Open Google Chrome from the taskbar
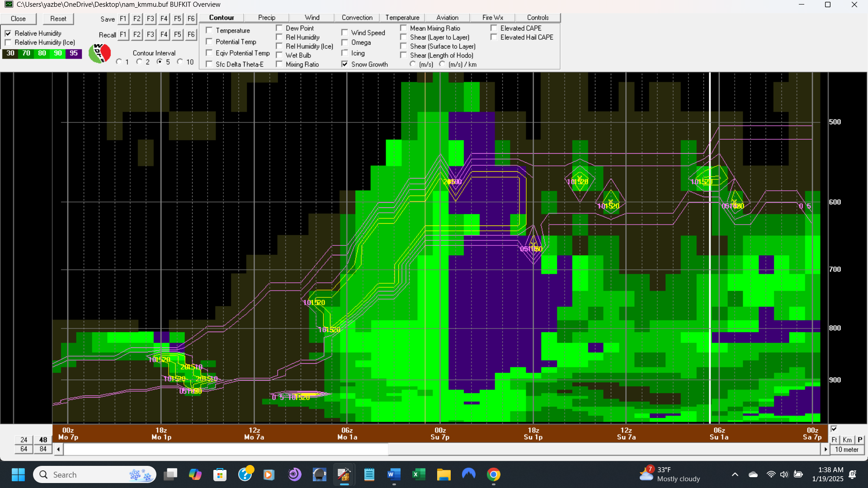The image size is (868, 488). [x=493, y=474]
